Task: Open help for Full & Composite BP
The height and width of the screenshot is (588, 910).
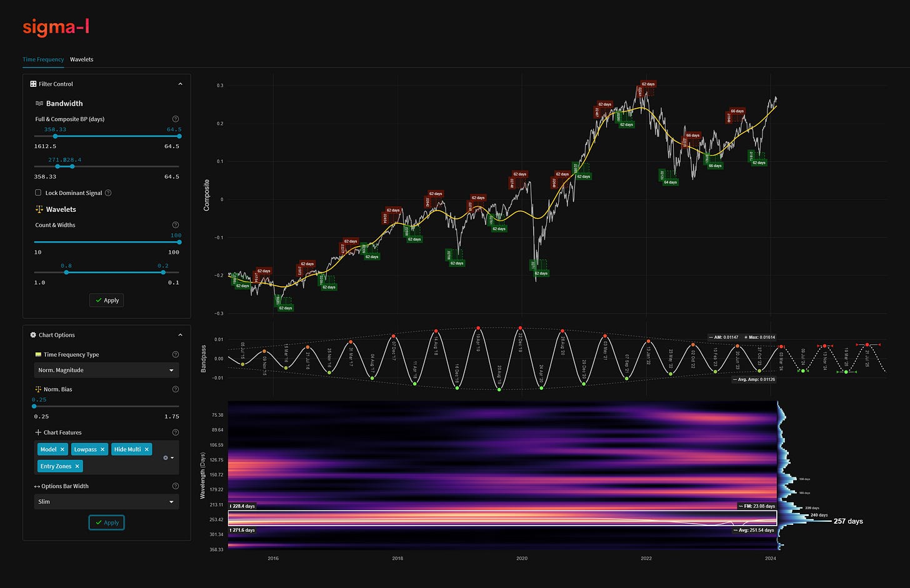Action: click(x=175, y=119)
